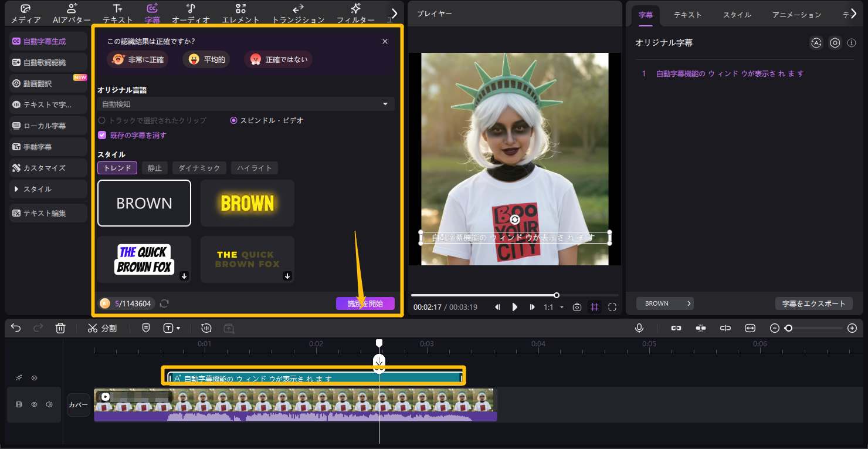Click the timeline zoom in plus icon

tap(852, 328)
